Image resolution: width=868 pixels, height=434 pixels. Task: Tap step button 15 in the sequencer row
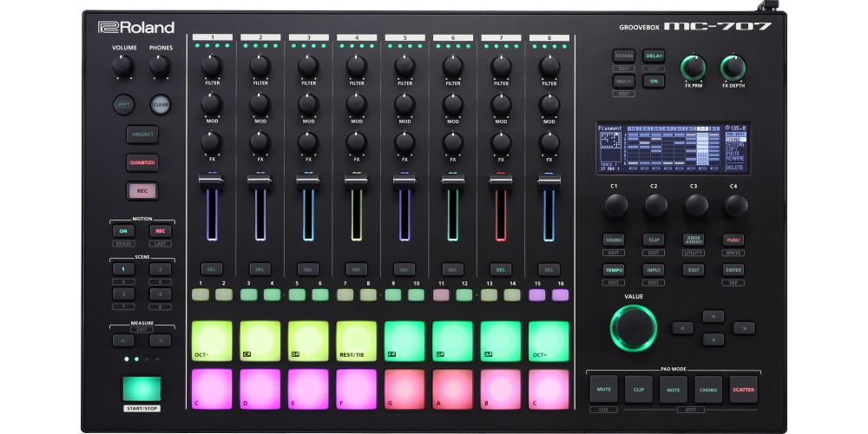point(536,295)
